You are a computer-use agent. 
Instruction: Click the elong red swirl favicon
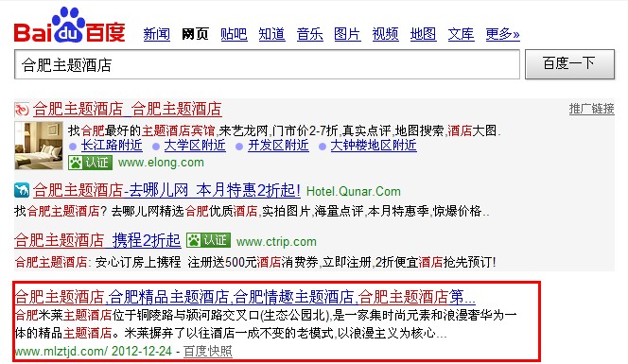[x=22, y=110]
